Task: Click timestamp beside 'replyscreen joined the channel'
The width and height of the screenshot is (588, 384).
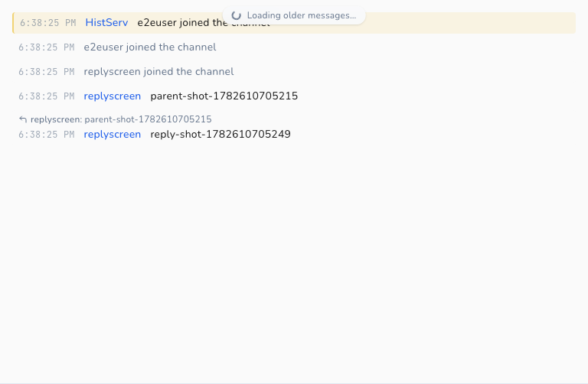Action: coord(47,72)
